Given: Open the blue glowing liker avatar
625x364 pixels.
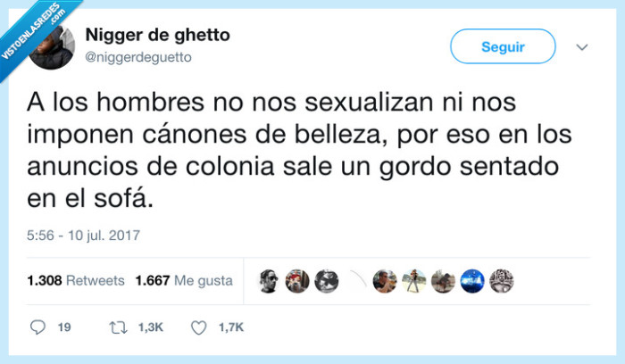Looking at the screenshot, I should [x=472, y=281].
